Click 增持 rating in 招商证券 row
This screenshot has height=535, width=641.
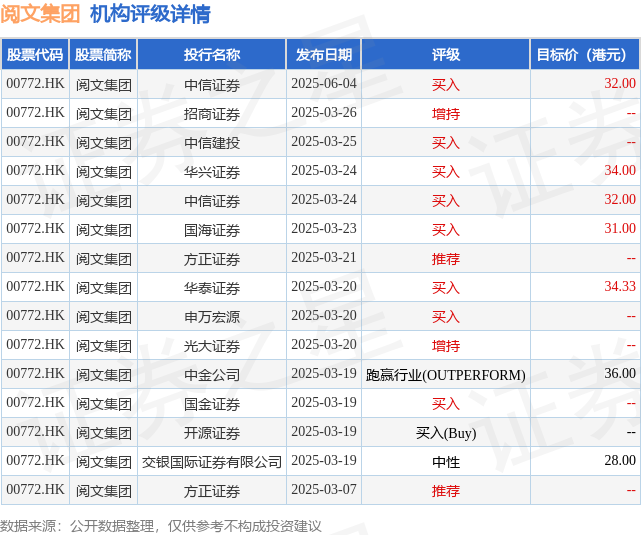click(x=446, y=114)
